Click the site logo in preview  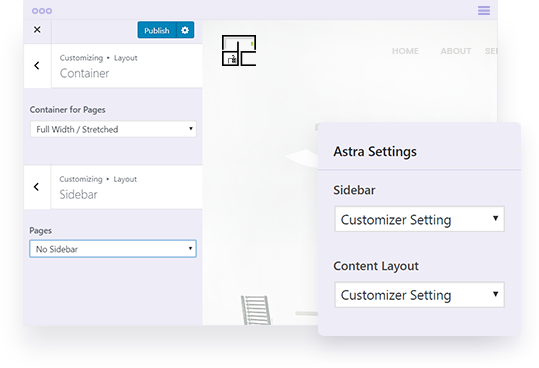pos(239,51)
